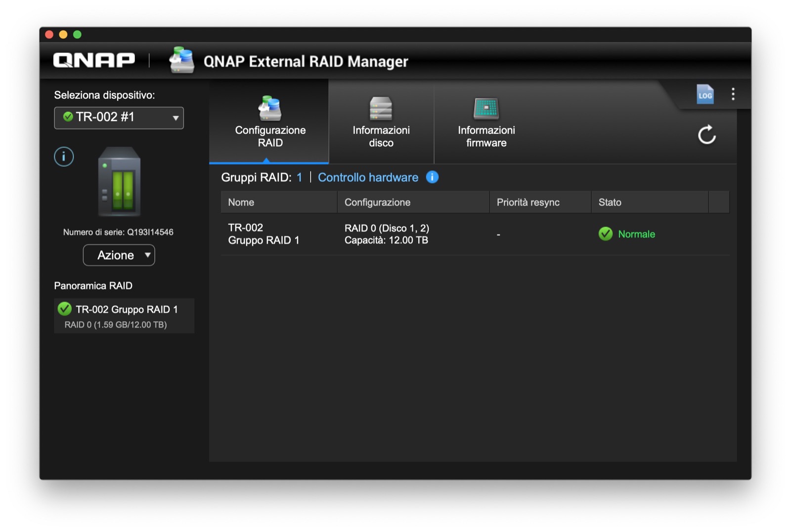The image size is (791, 532).
Task: Click the Controllo hardware link
Action: tap(368, 177)
